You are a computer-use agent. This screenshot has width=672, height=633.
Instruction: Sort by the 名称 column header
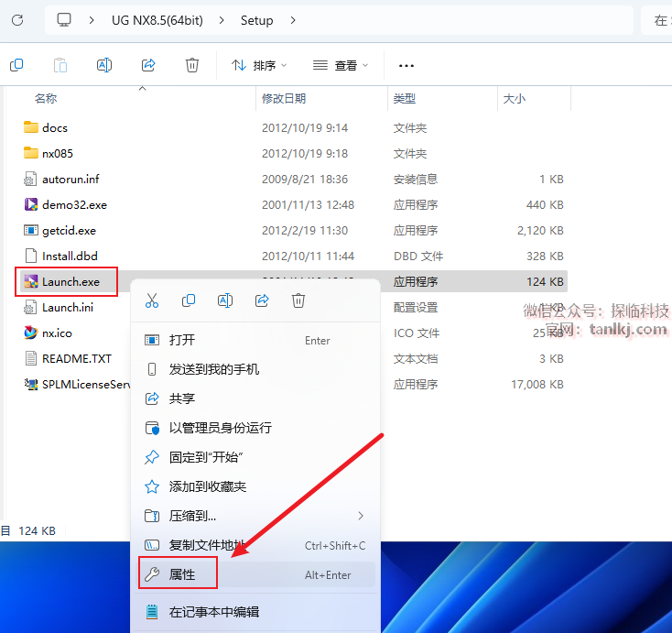point(46,99)
